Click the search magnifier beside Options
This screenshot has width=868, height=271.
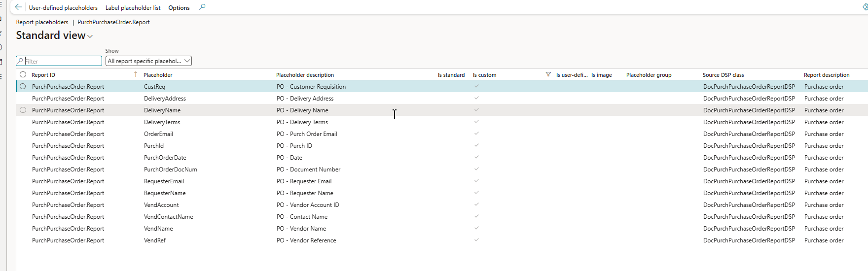click(x=202, y=7)
